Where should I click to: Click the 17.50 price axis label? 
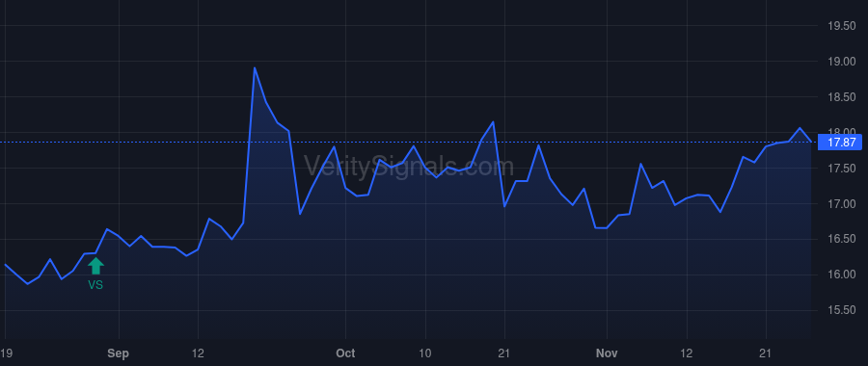tap(841, 169)
